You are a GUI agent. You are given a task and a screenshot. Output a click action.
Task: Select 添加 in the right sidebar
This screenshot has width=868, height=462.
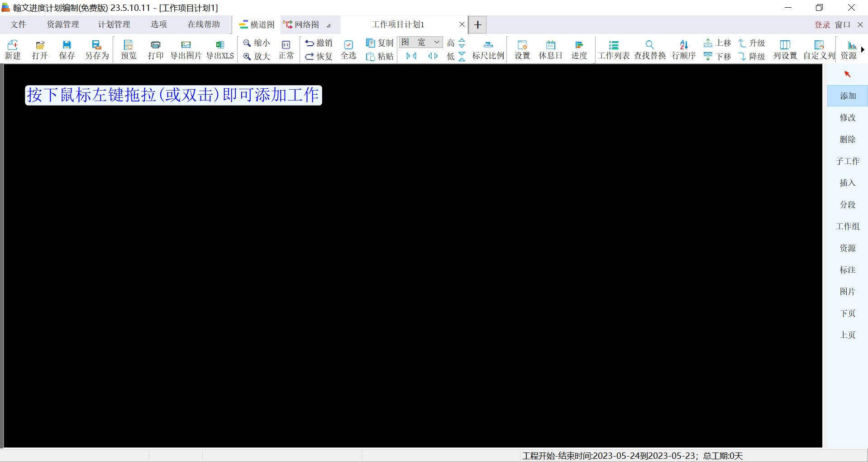847,96
